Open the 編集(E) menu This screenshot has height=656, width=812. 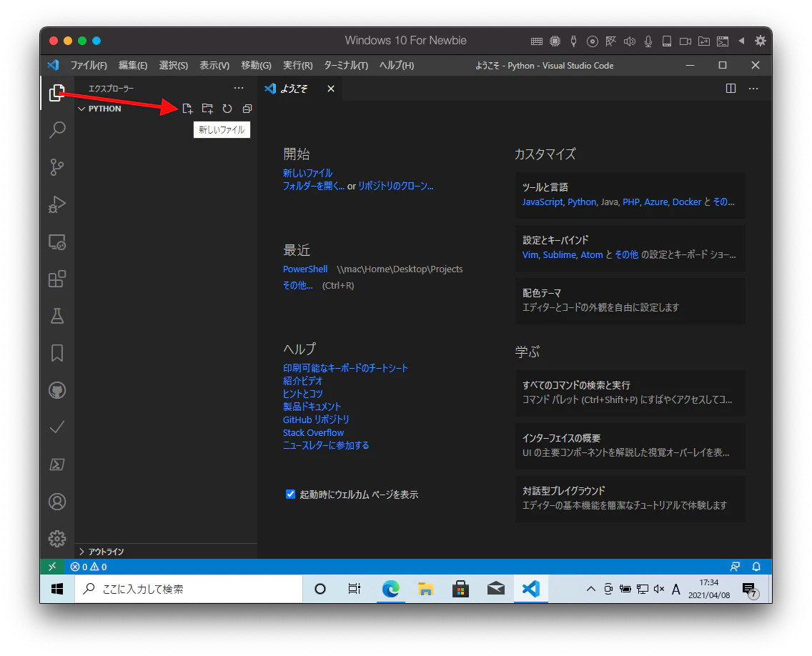point(132,66)
